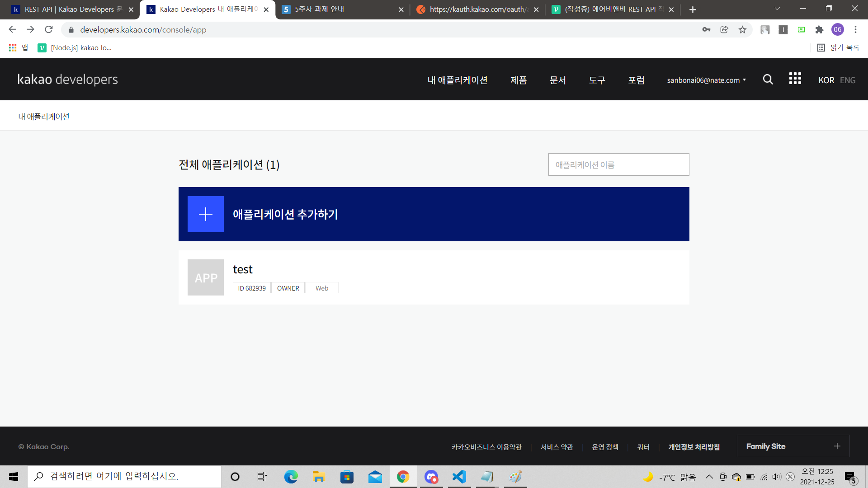868x488 pixels.
Task: Bookmark page with the star icon
Action: click(x=742, y=30)
